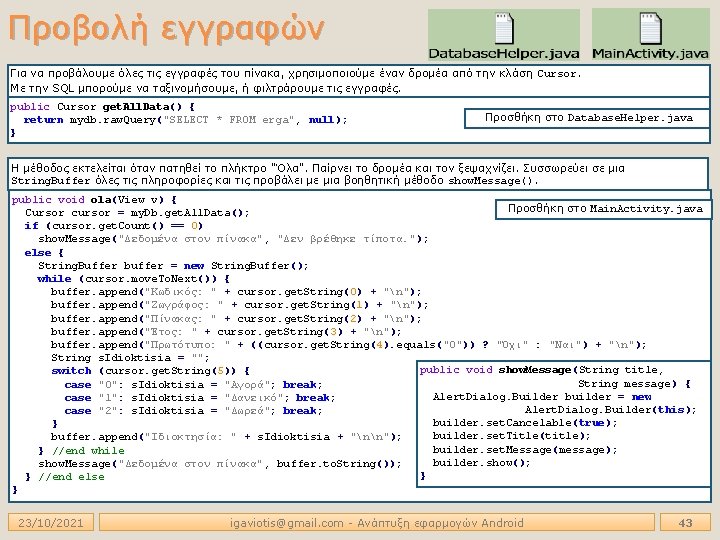
Task: Click the buffer.append 'Ιδιοκτησία' line
Action: (225, 437)
